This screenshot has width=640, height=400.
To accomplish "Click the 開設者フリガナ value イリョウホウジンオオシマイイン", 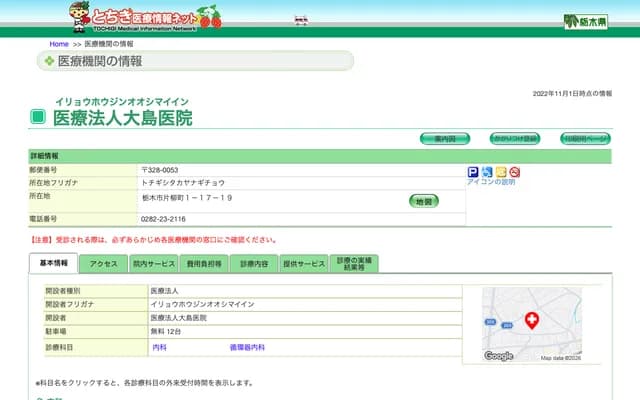I will point(202,304).
